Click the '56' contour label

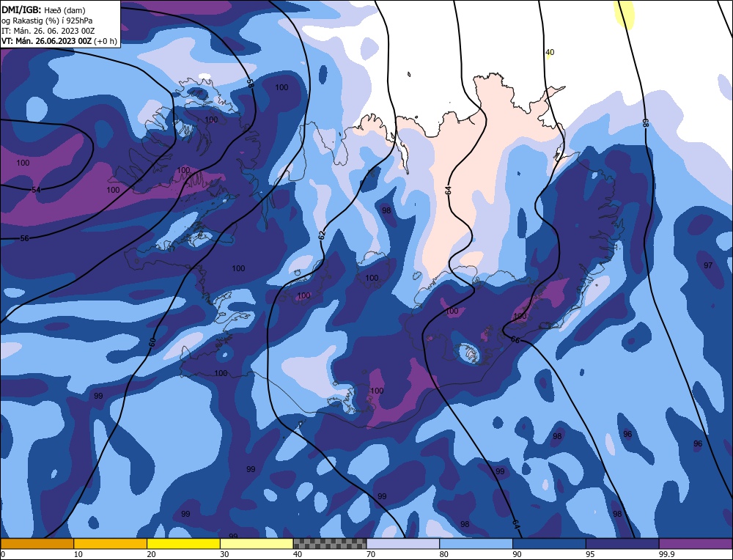25,238
